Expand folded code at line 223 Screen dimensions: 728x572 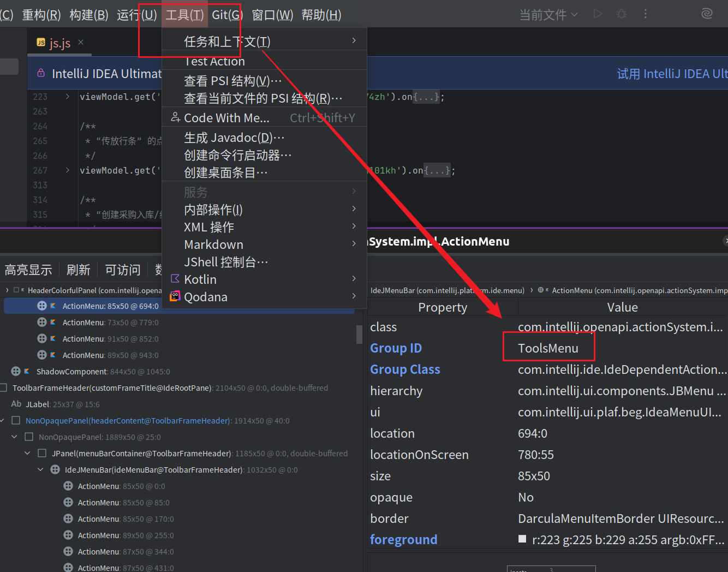click(x=68, y=97)
